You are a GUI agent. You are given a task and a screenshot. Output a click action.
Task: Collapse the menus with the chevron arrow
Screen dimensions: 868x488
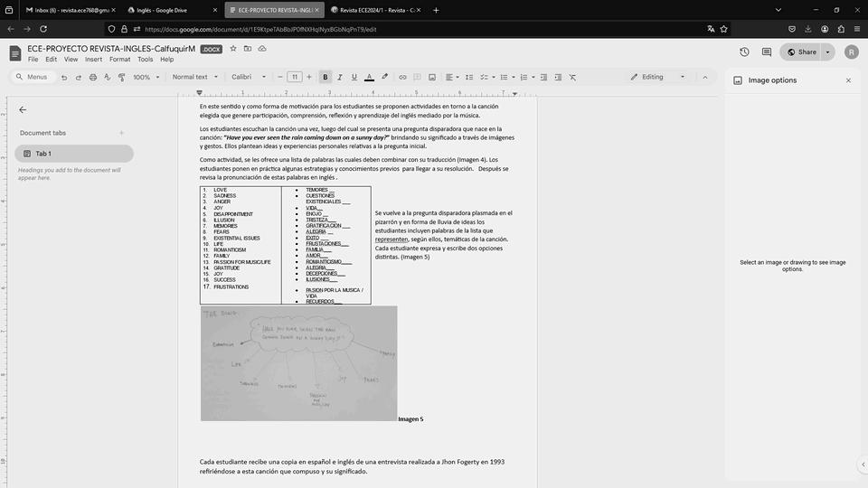pos(705,78)
